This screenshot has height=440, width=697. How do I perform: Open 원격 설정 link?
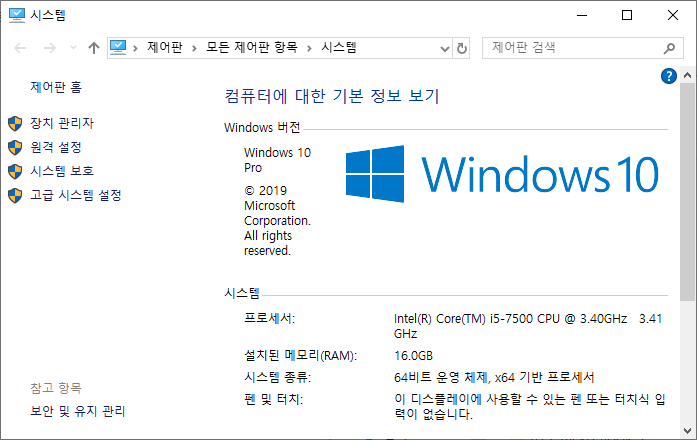[56, 147]
